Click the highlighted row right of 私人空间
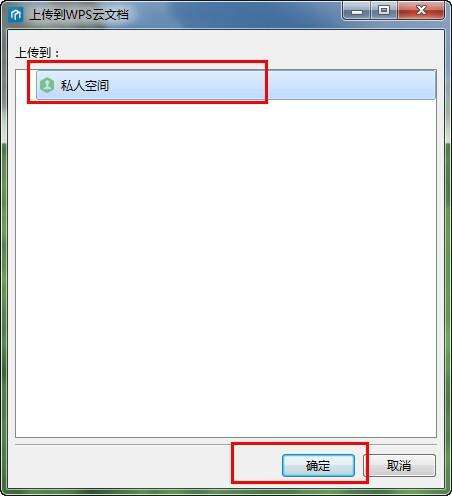This screenshot has height=496, width=452. pos(350,85)
